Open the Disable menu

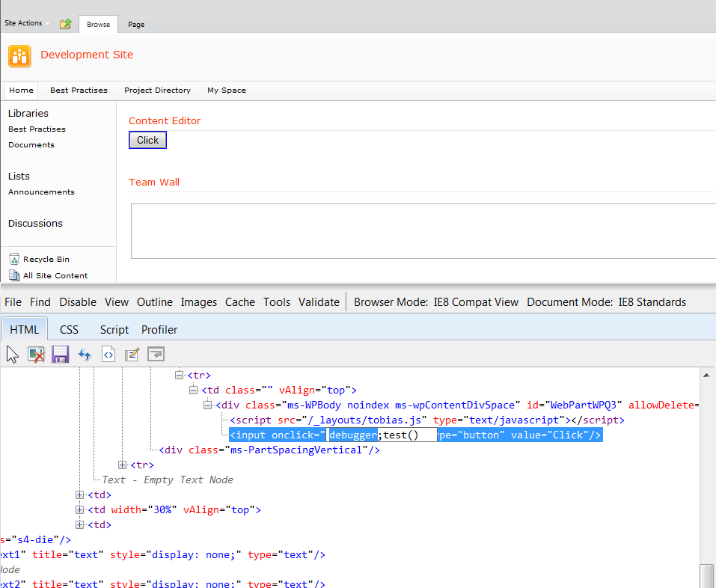pos(78,301)
